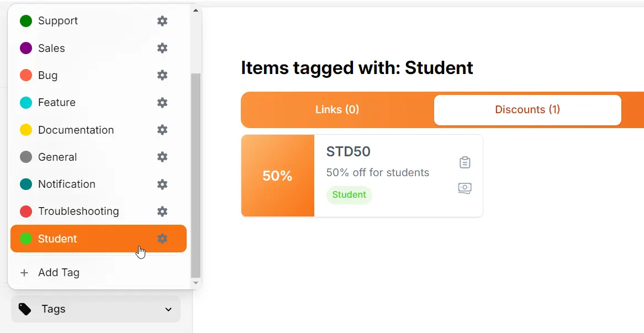Choose the Notification tag entry
This screenshot has width=644, height=333.
[x=66, y=184]
